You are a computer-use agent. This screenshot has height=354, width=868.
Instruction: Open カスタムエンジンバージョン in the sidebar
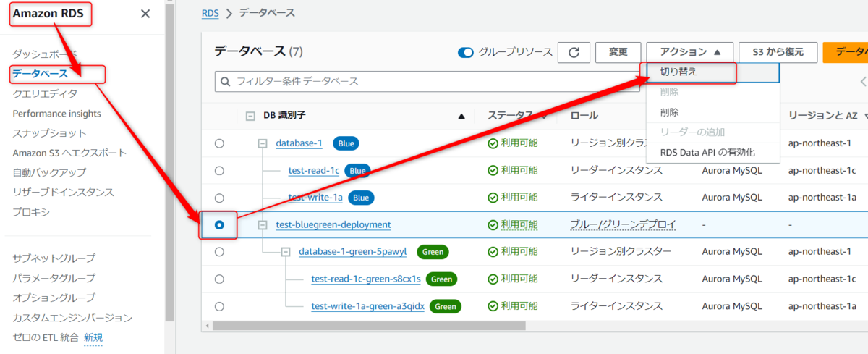(72, 318)
